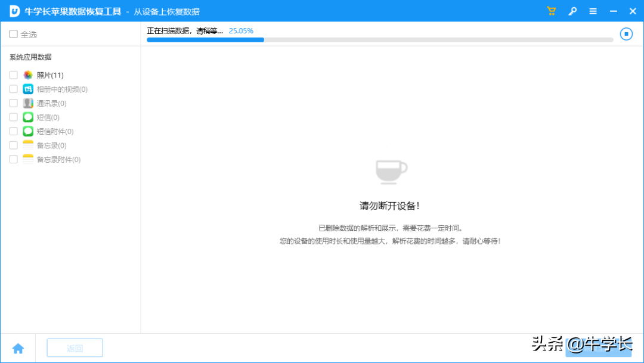Viewport: 644px width, 363px height.
Task: Click the 返回 back button
Action: pyautogui.click(x=75, y=348)
